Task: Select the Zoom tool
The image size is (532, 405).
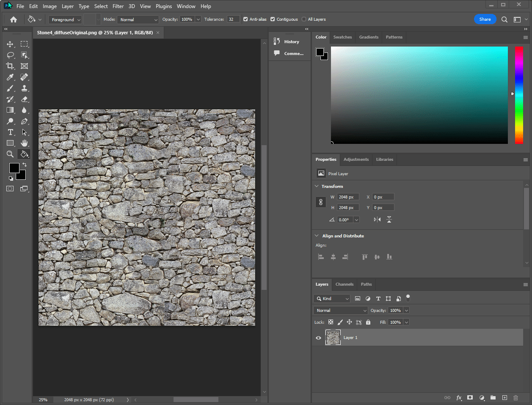Action: 11,154
